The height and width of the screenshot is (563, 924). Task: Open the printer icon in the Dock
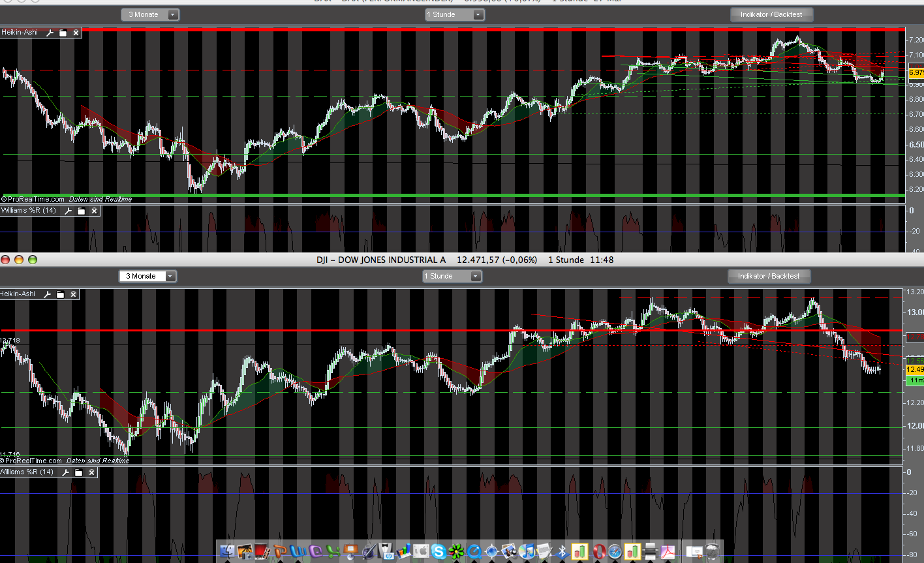651,551
